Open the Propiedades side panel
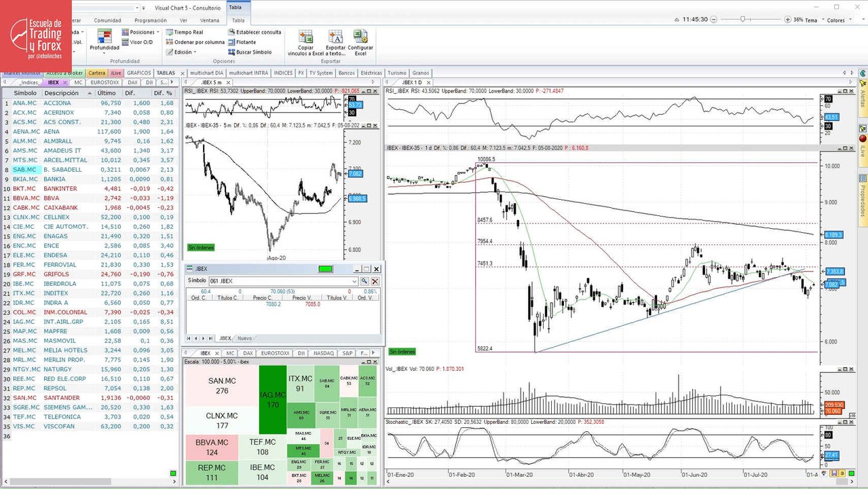868x489 pixels. pos(863,200)
